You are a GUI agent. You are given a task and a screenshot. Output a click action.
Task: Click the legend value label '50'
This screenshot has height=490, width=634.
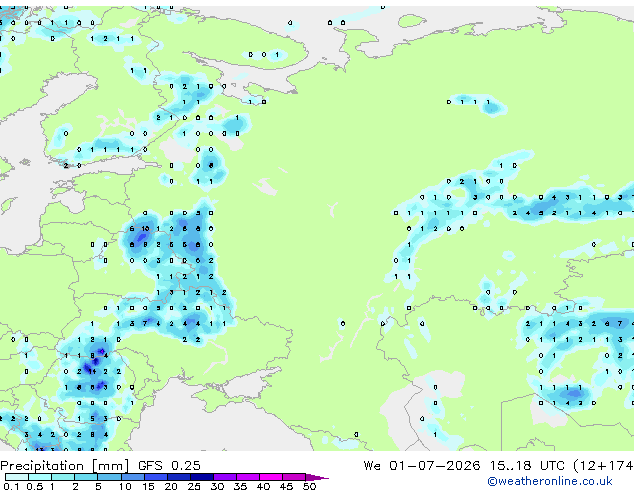(x=310, y=486)
